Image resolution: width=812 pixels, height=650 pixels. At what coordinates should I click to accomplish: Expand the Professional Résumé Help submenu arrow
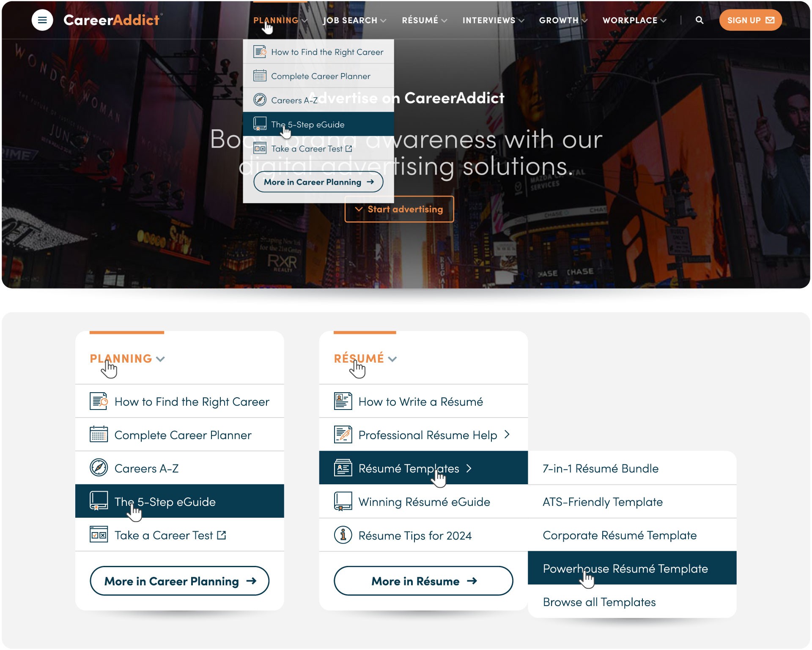pyautogui.click(x=507, y=434)
